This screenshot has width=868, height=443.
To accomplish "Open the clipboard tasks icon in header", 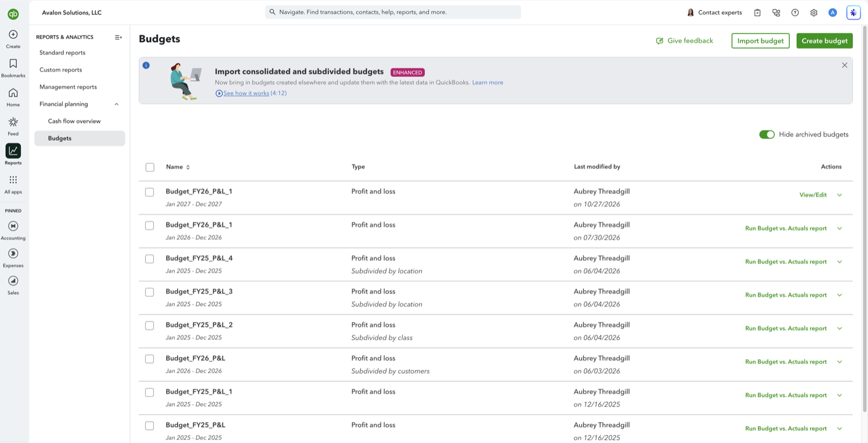I will pyautogui.click(x=757, y=13).
